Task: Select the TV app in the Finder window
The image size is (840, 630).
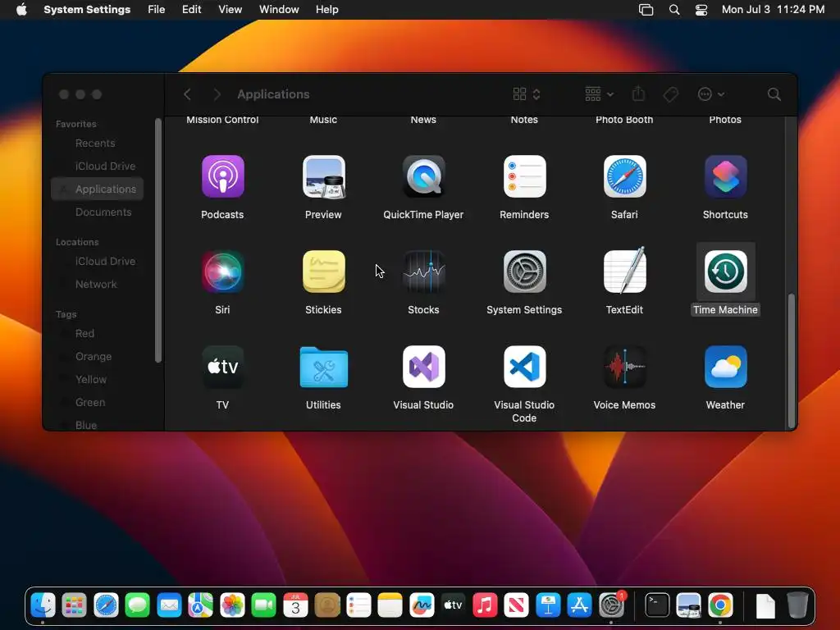Action: pos(222,367)
